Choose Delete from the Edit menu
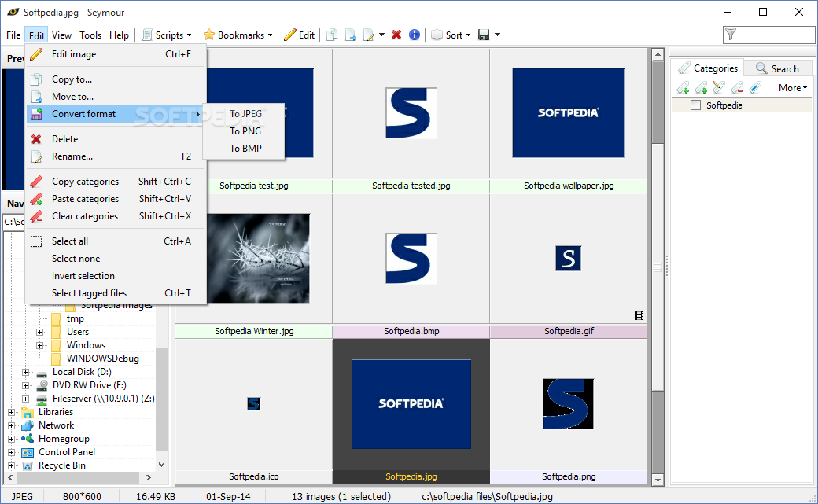Image resolution: width=818 pixels, height=504 pixels. tap(116, 139)
